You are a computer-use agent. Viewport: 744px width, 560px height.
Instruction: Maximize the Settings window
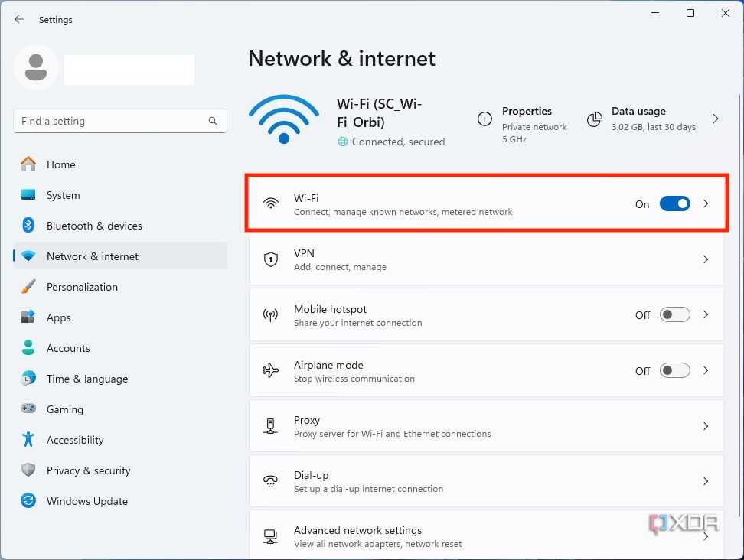coord(690,13)
